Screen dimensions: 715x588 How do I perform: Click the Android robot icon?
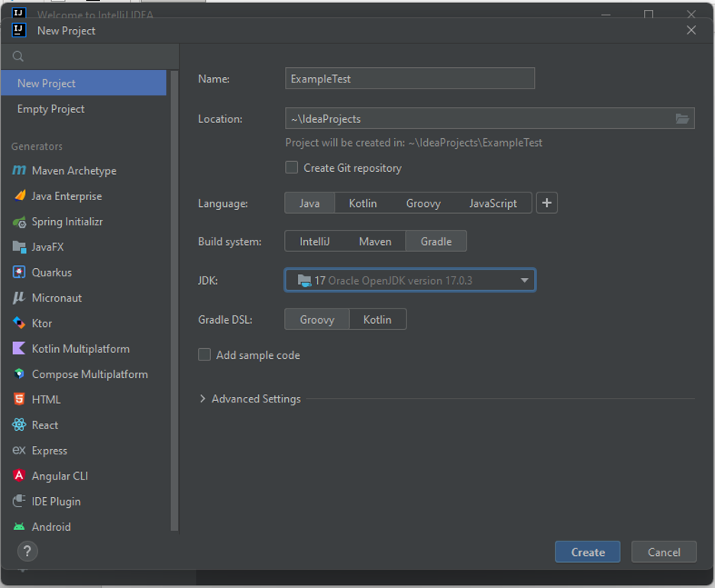(x=19, y=527)
